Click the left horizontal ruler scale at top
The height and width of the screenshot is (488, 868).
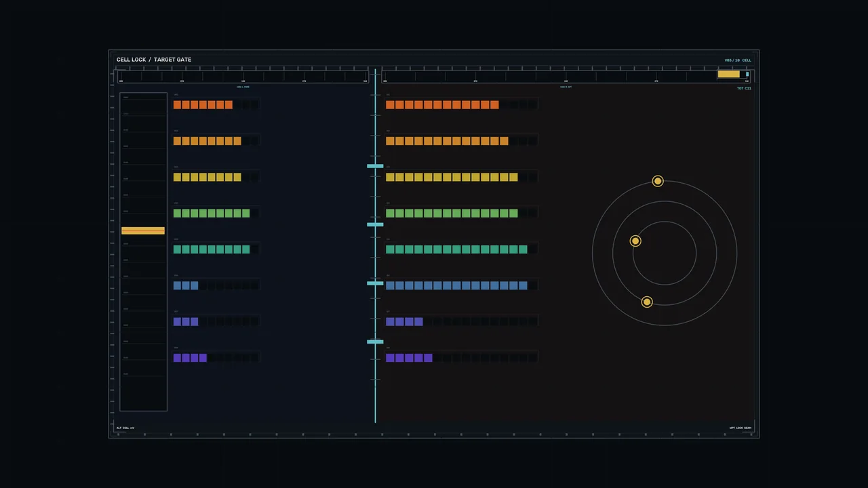click(x=244, y=76)
